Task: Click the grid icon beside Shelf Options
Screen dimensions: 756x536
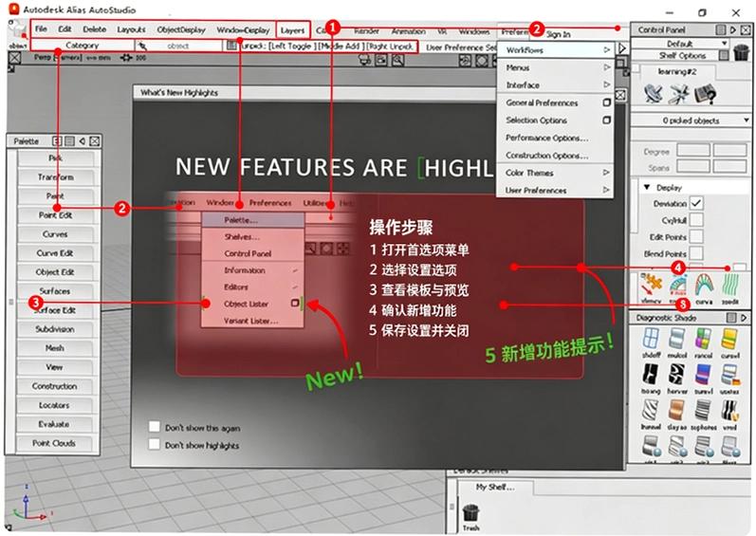Action: coord(724,55)
